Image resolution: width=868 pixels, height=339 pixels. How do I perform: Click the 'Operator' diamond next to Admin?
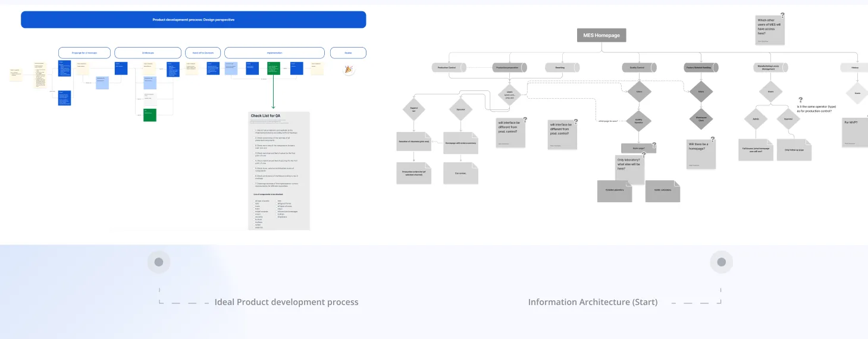(x=788, y=118)
